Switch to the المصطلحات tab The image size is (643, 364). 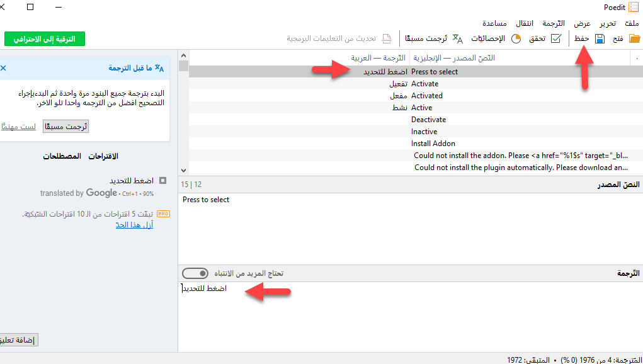[62, 156]
